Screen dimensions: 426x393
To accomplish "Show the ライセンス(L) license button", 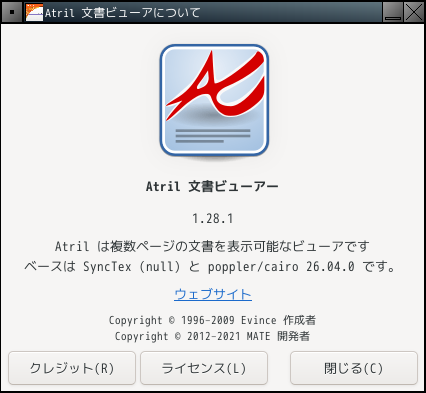I will (x=204, y=368).
